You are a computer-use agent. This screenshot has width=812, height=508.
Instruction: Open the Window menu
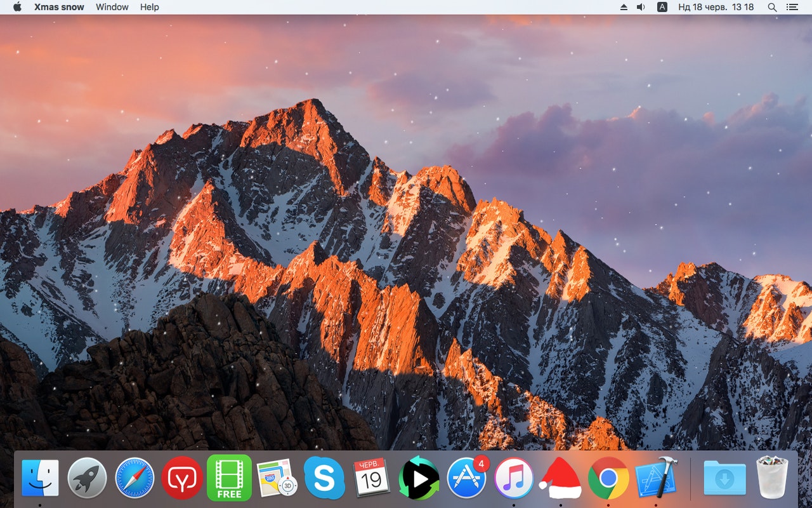click(112, 7)
